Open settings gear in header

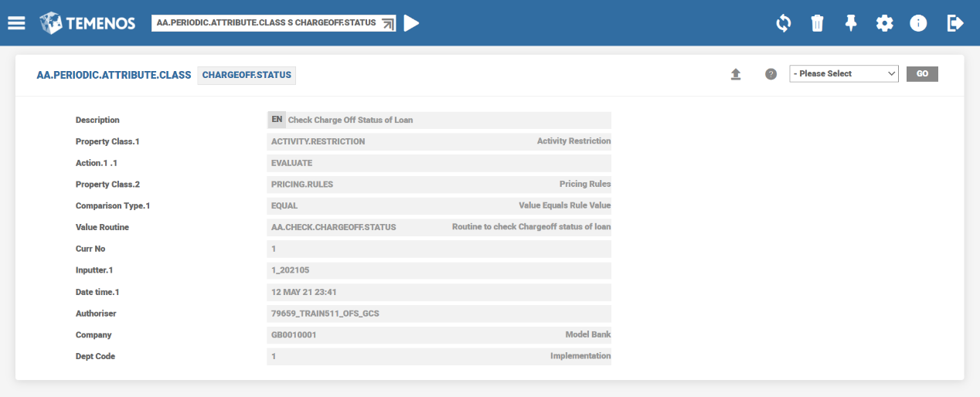884,23
